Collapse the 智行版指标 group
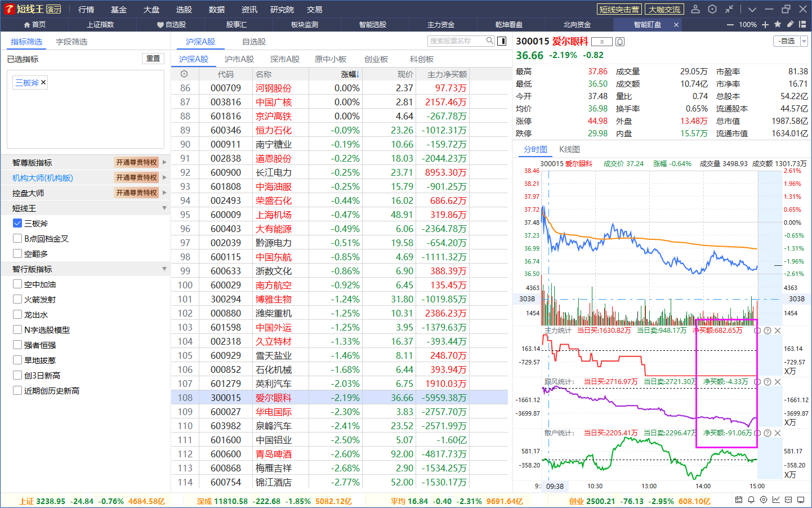Image resolution: width=812 pixels, height=508 pixels. [x=164, y=269]
